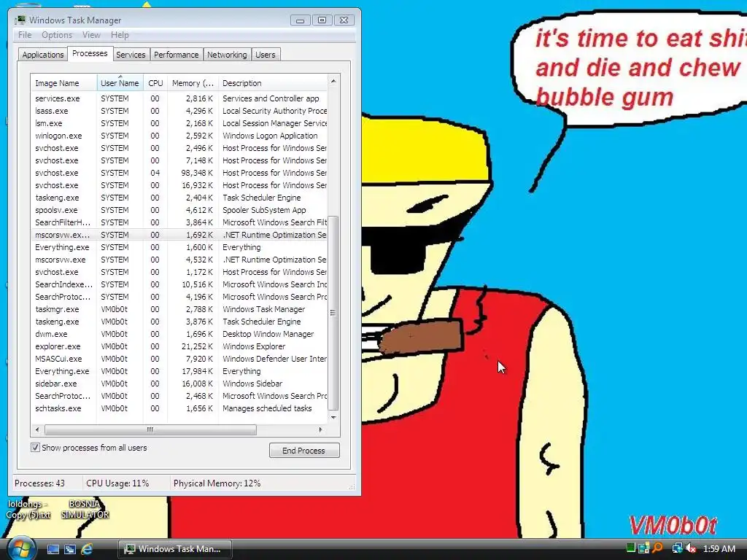Sort by Image Name column header

(64, 83)
